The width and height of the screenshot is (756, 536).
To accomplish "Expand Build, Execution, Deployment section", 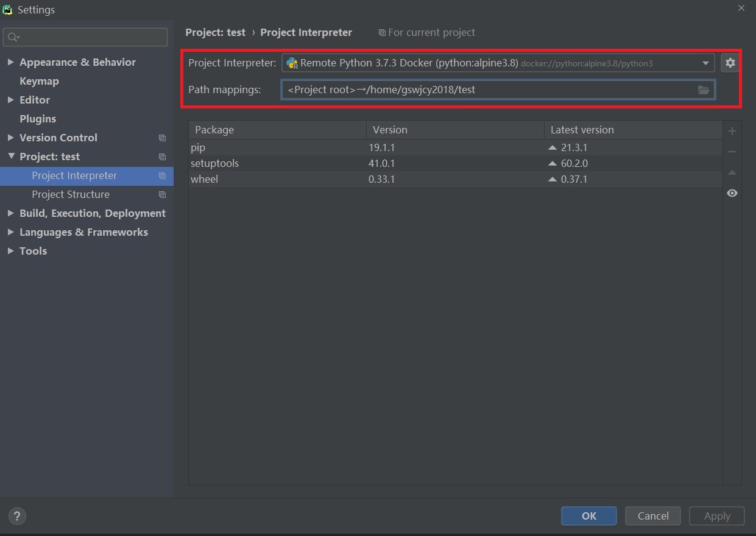I will point(10,213).
